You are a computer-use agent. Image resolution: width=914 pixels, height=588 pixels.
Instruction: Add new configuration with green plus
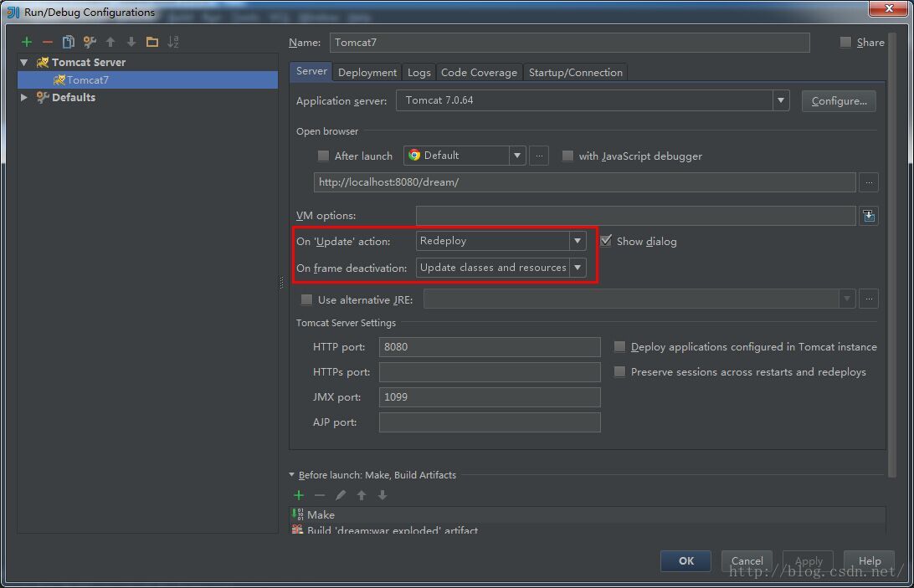click(26, 42)
